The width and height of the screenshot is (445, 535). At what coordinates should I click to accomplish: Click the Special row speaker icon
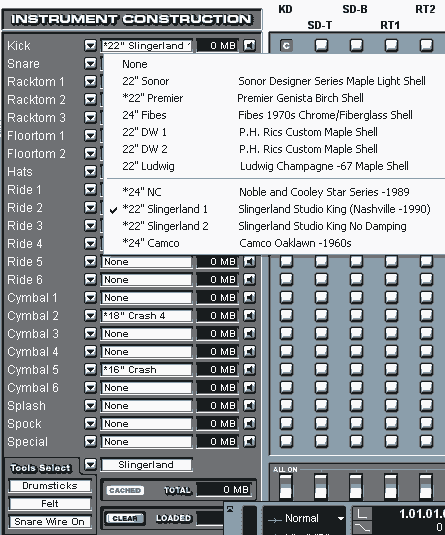[x=249, y=442]
